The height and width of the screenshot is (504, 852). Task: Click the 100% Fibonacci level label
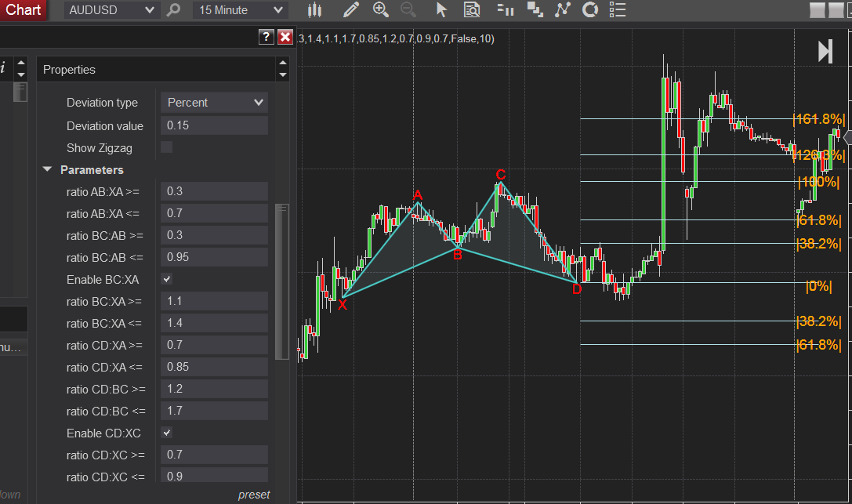819,181
